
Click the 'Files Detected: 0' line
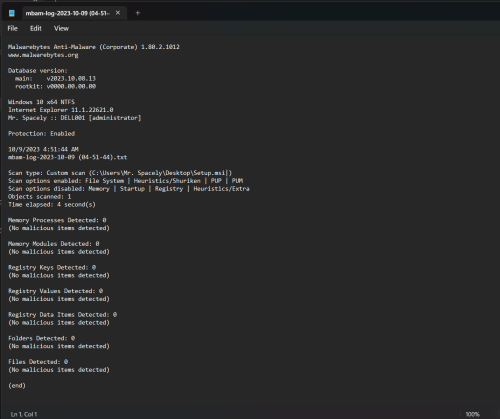38,362
